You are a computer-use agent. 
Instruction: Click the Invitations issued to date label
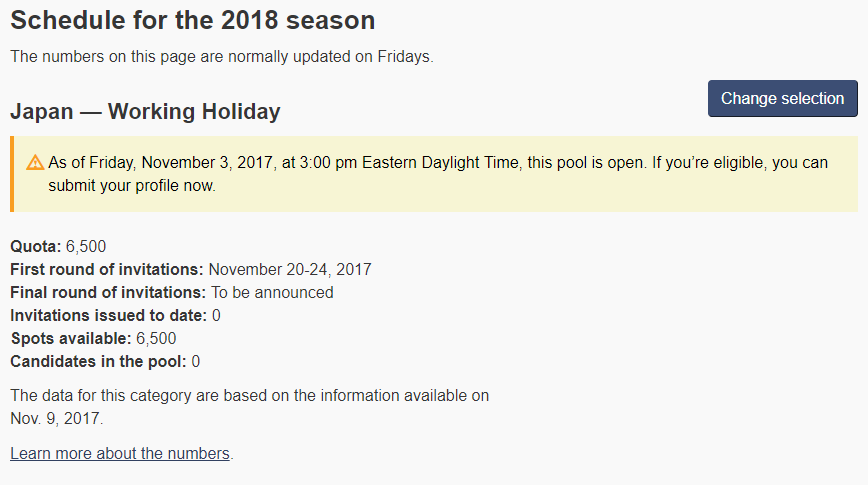tap(108, 316)
